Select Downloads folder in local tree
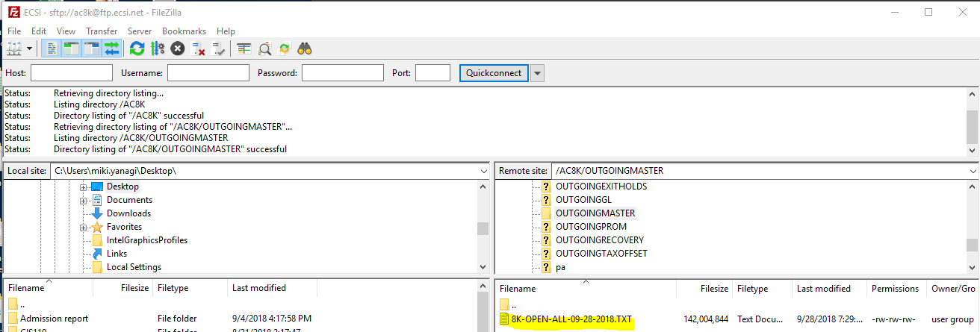The image size is (980, 332). (128, 213)
